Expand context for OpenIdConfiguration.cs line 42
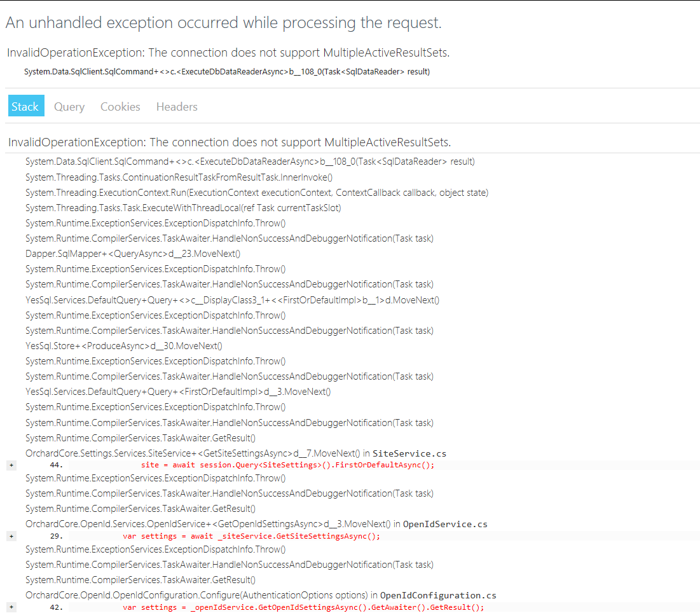Viewport: 700px width, 613px height. (x=11, y=608)
